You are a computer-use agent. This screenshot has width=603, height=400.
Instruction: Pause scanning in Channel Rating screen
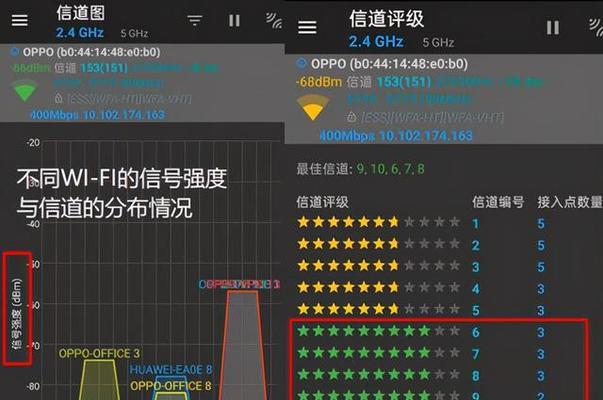553,27
